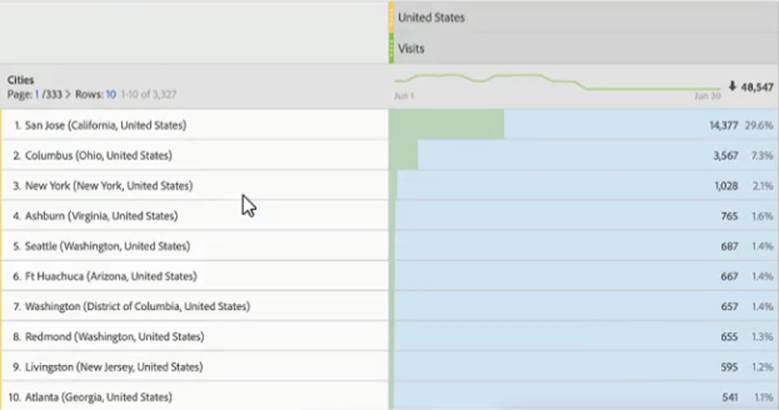Click the sort arrow beside 48,547 total
This screenshot has height=410, width=779.
click(x=732, y=87)
